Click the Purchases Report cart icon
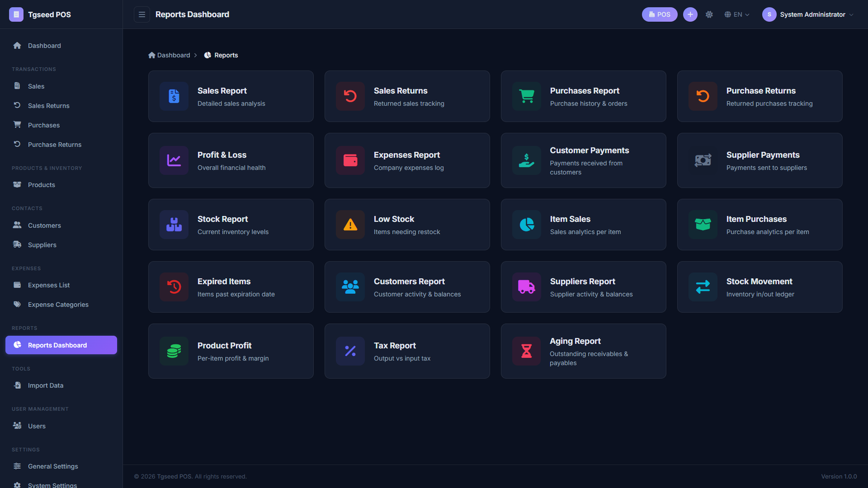The image size is (868, 488). [x=527, y=96]
